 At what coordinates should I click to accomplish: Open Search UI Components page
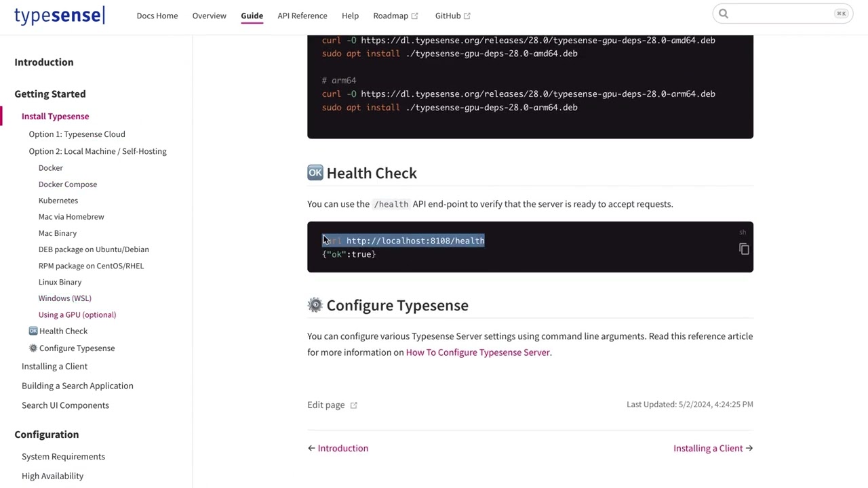(65, 405)
